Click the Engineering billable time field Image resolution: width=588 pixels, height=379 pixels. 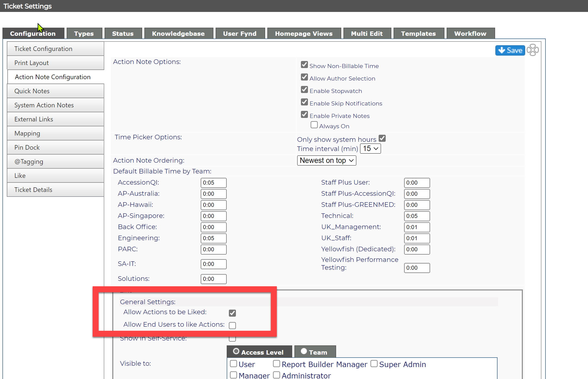coord(213,238)
